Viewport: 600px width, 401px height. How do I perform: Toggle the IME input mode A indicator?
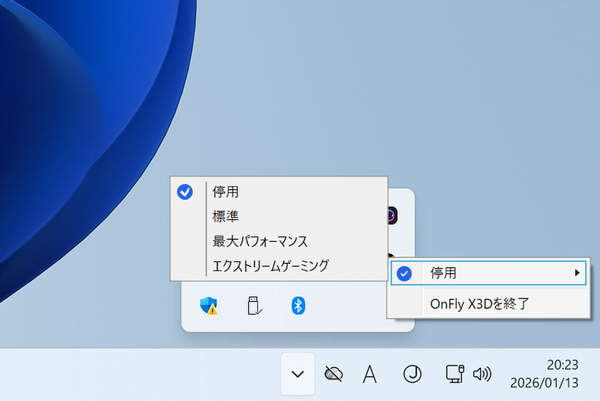(370, 374)
